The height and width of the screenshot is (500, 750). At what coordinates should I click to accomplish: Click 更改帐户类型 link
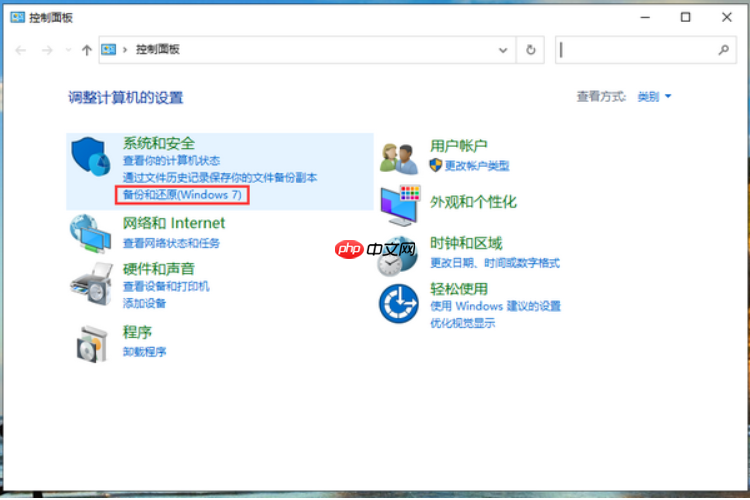[x=477, y=166]
